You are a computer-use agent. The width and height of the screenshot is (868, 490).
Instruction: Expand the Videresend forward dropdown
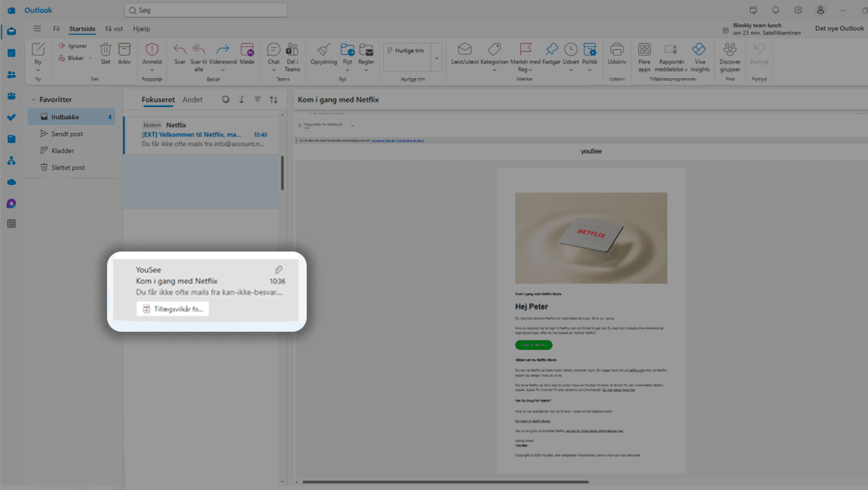[x=223, y=69]
